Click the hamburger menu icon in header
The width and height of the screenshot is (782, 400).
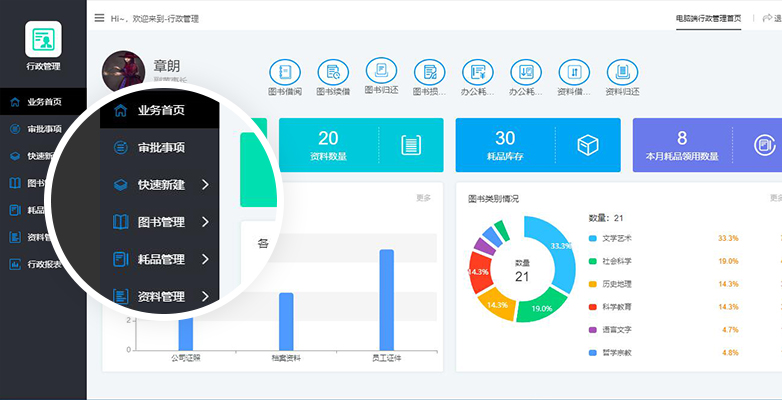click(x=99, y=18)
